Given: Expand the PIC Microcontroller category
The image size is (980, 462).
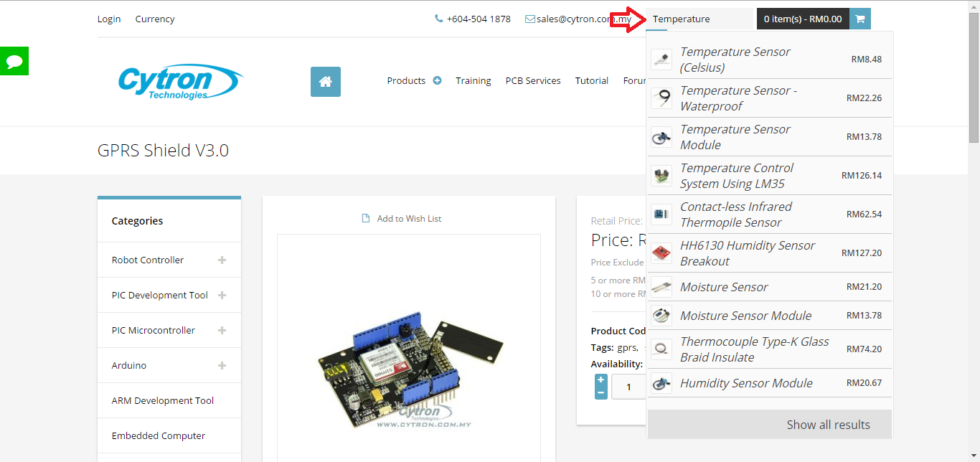Looking at the screenshot, I should click(x=222, y=331).
